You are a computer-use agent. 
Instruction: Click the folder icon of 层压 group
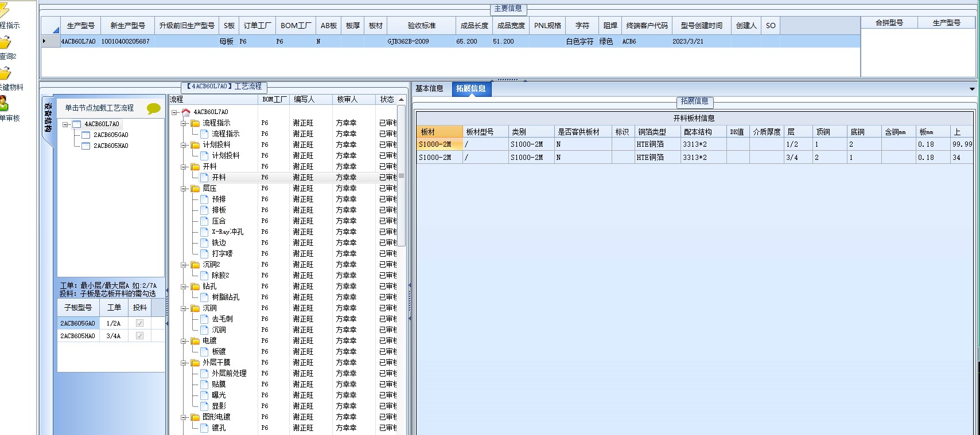point(195,189)
